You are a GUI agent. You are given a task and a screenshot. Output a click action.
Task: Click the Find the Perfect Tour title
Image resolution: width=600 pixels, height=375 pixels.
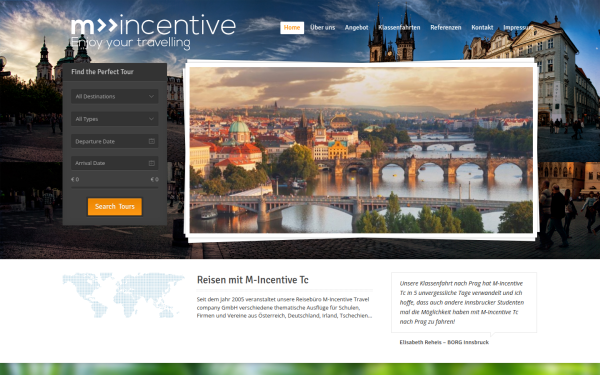tap(102, 72)
